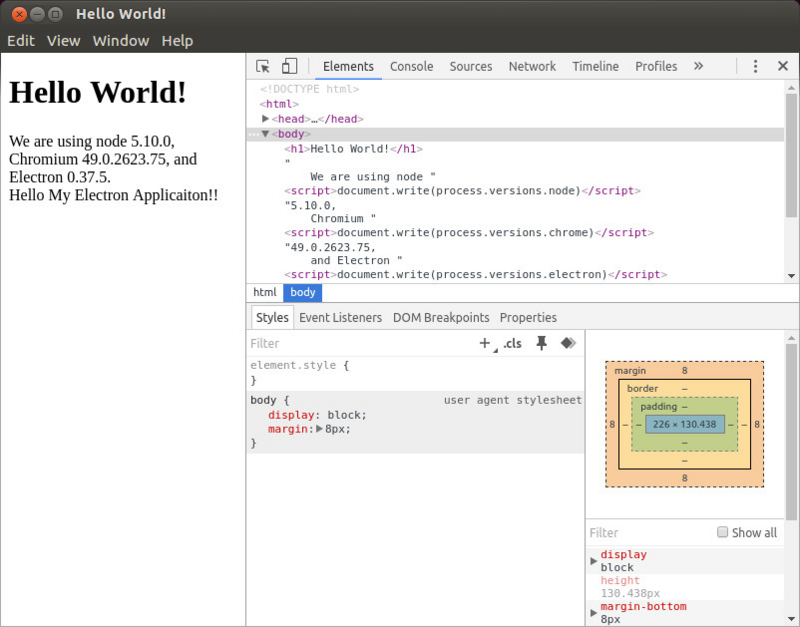Show more DevTools tabs with » icon
Screen dimensions: 800x627
(x=698, y=66)
